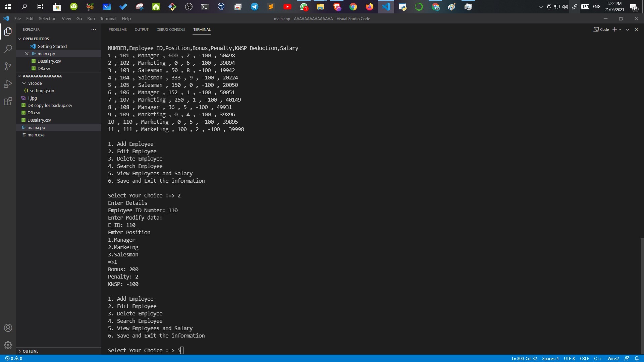
Task: Click the terminal vertical scrollbar thumb
Action: pyautogui.click(x=642, y=296)
